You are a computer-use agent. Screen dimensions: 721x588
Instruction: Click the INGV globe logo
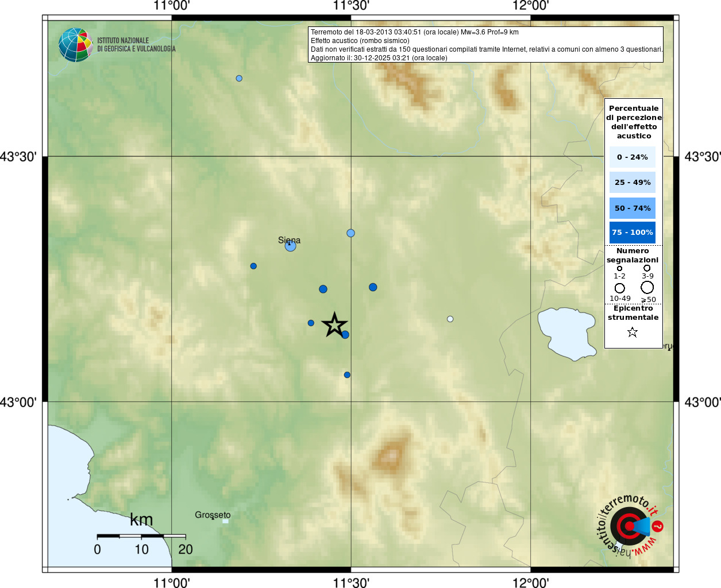point(75,45)
